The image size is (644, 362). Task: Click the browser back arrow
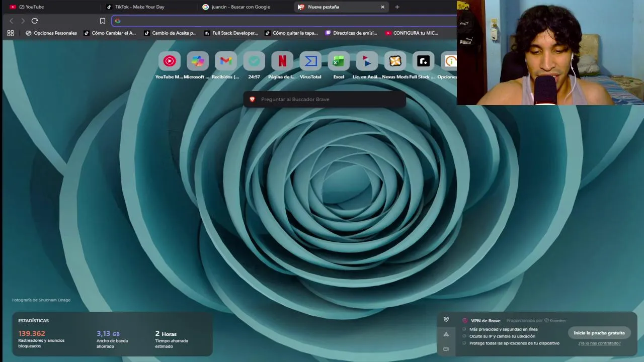tap(11, 21)
